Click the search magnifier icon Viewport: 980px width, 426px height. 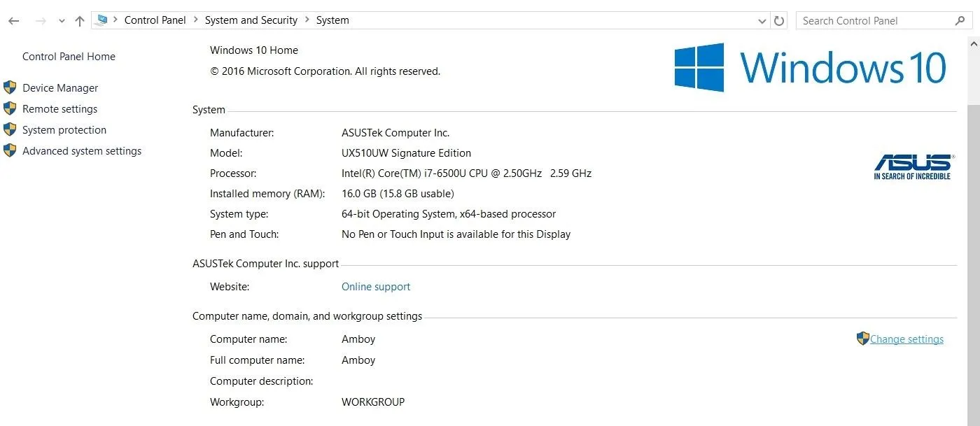coord(960,21)
